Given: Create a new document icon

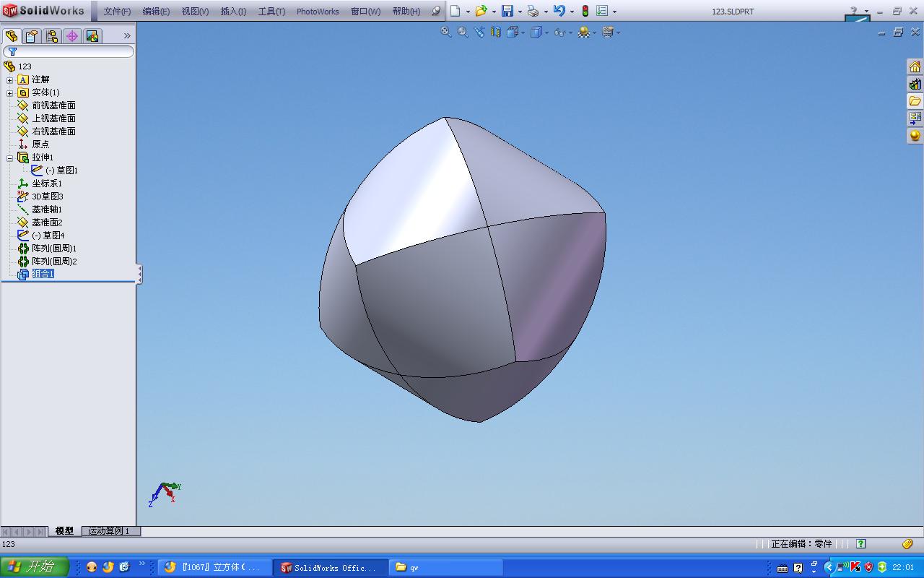Looking at the screenshot, I should click(x=456, y=11).
